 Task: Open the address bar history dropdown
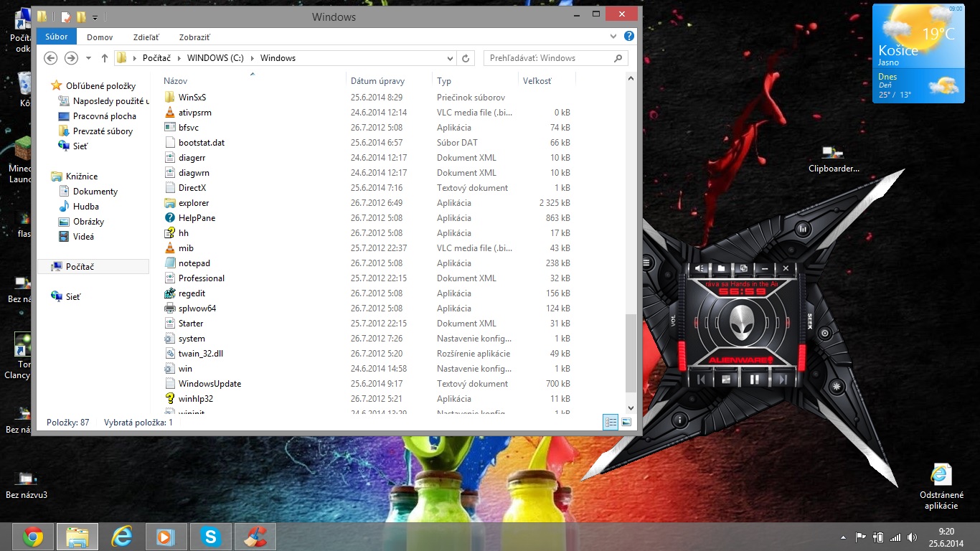click(x=450, y=58)
